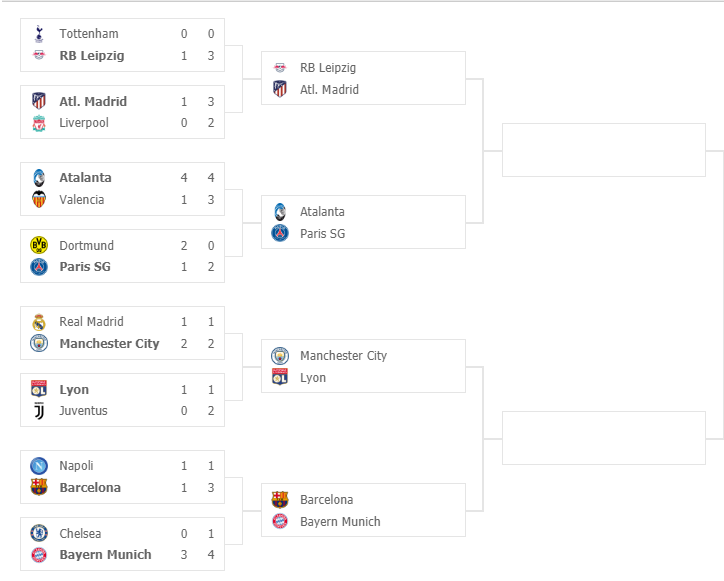
Task: Open Atl. Madrid bold team link
Action: tap(93, 102)
